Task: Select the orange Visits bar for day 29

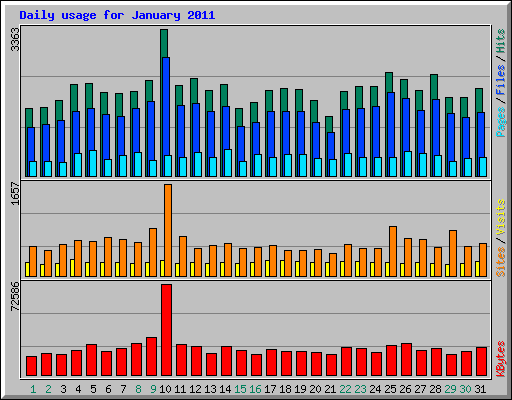Action: (453, 253)
